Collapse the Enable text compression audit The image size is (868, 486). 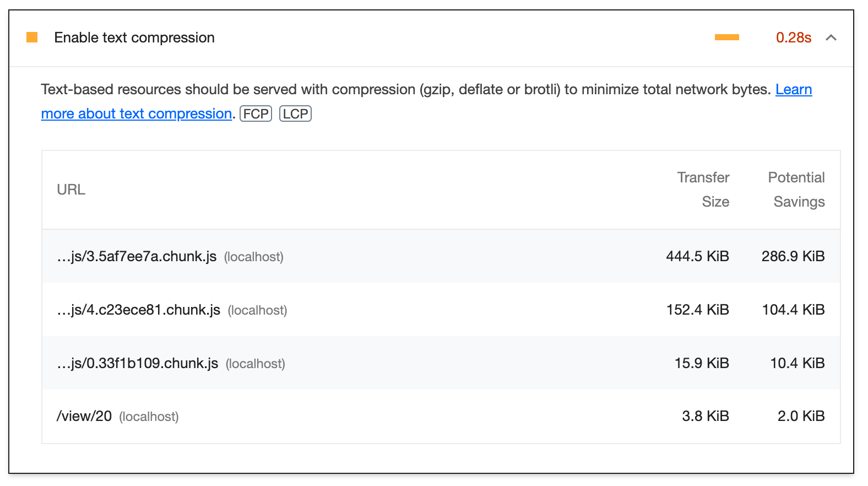click(831, 37)
